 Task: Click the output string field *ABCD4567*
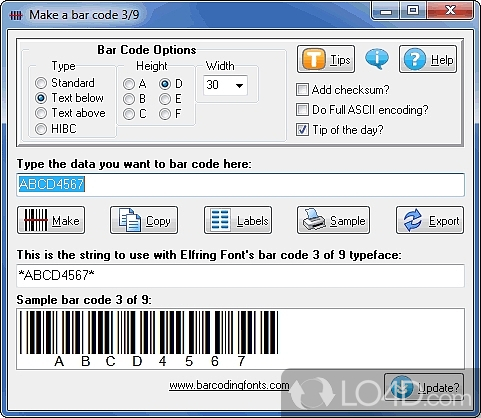point(240,276)
